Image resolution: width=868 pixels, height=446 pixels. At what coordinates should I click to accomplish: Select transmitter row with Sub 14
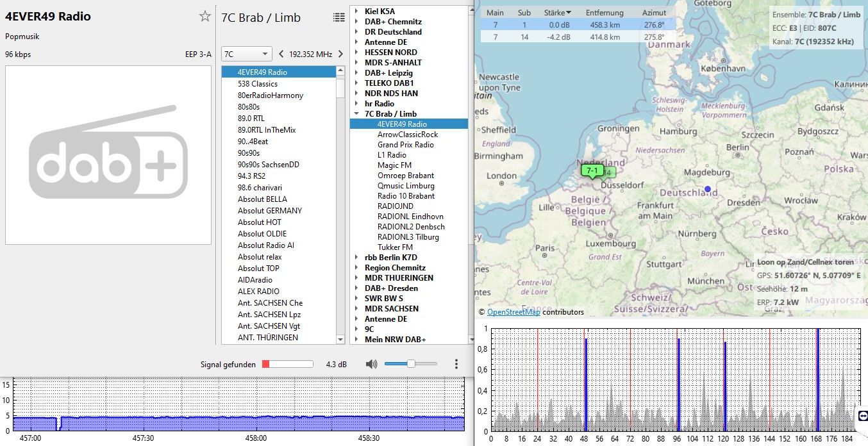tap(524, 37)
